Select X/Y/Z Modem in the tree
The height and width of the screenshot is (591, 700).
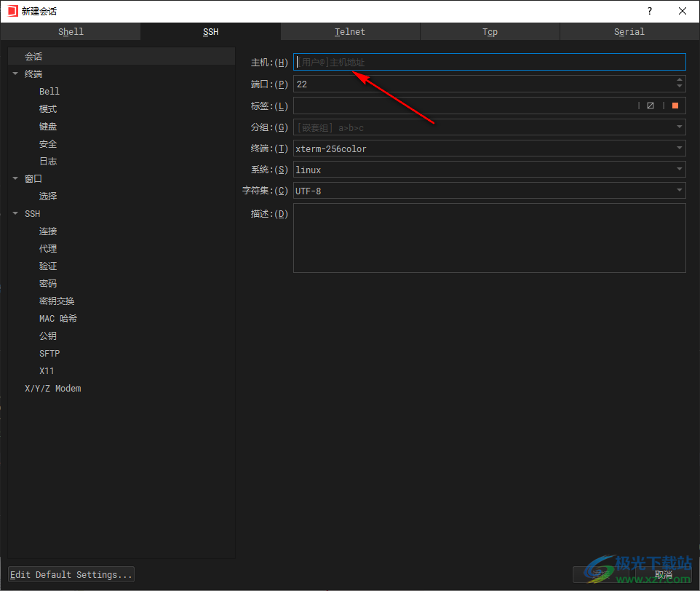pyautogui.click(x=52, y=389)
